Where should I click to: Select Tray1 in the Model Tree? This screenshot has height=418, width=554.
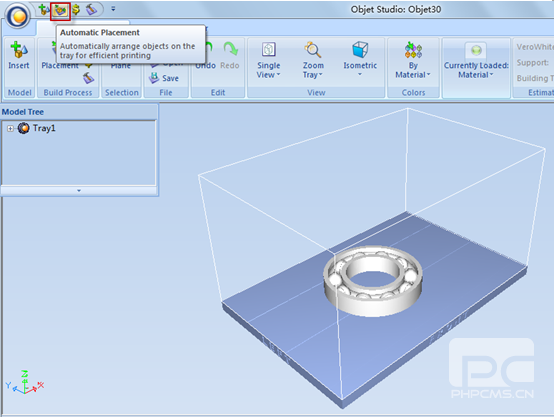[44, 128]
